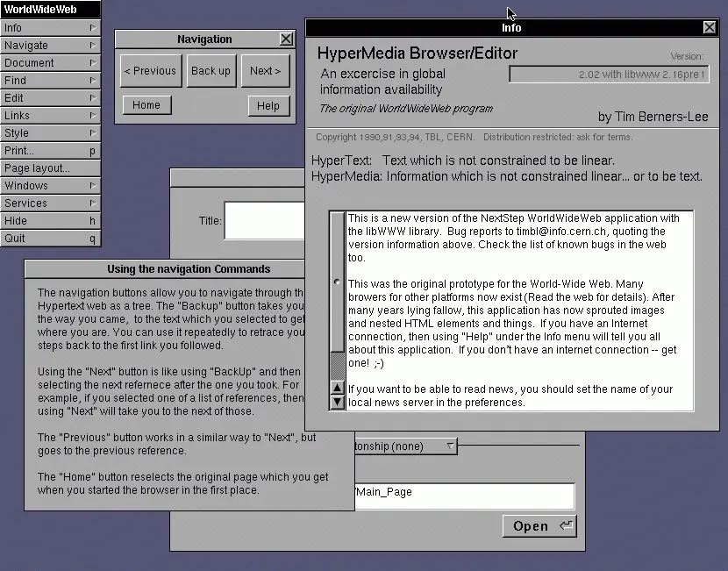Screen dimensions: 728x571
Task: Select the radio knob on the Info scrollbar
Action: [337, 281]
